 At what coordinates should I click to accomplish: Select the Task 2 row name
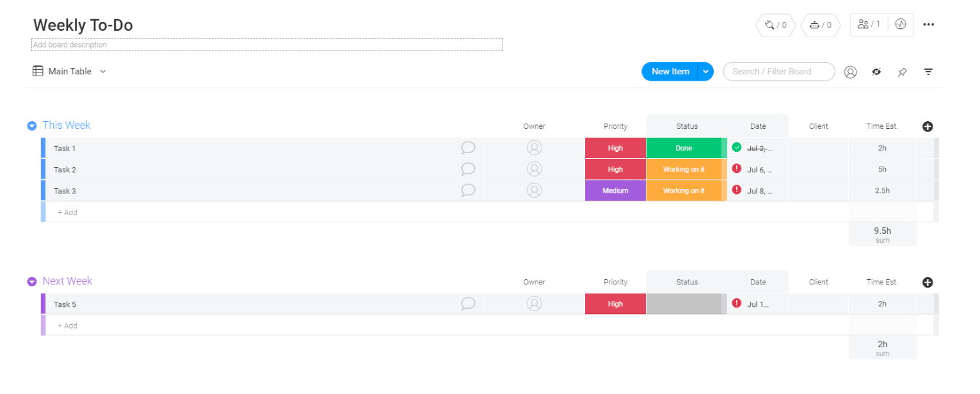coord(65,170)
